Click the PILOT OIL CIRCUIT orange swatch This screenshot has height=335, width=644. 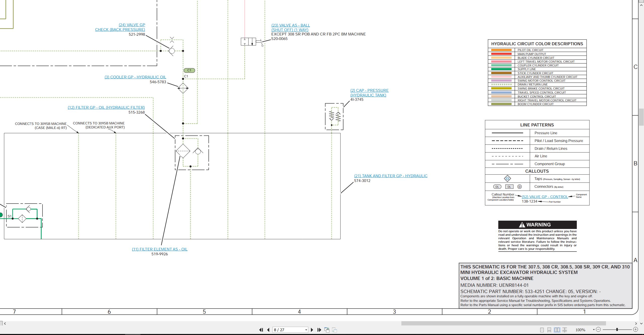point(501,50)
